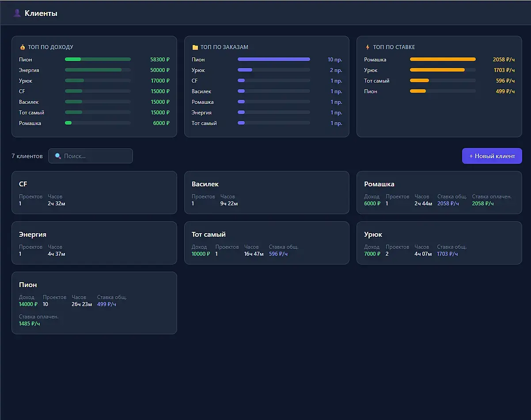Image resolution: width=531 pixels, height=420 pixels.
Task: Click the 10000 ₽ income in Тот самый card
Action: pyautogui.click(x=201, y=254)
